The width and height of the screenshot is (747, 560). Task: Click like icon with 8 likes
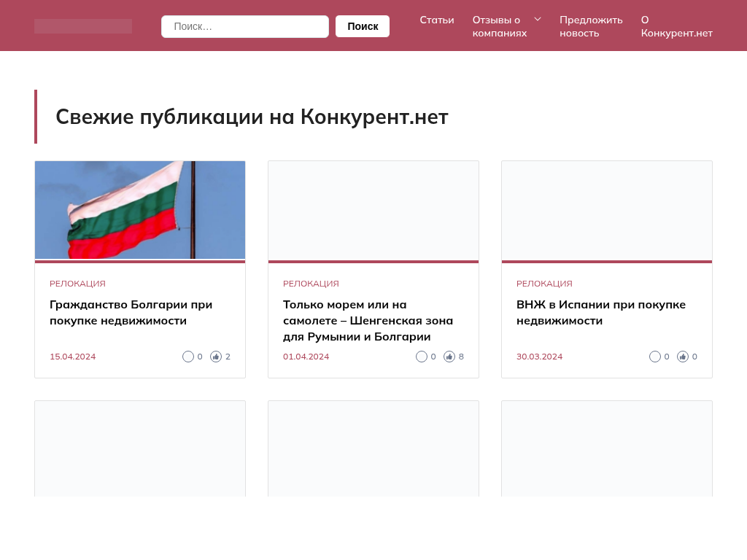point(449,357)
